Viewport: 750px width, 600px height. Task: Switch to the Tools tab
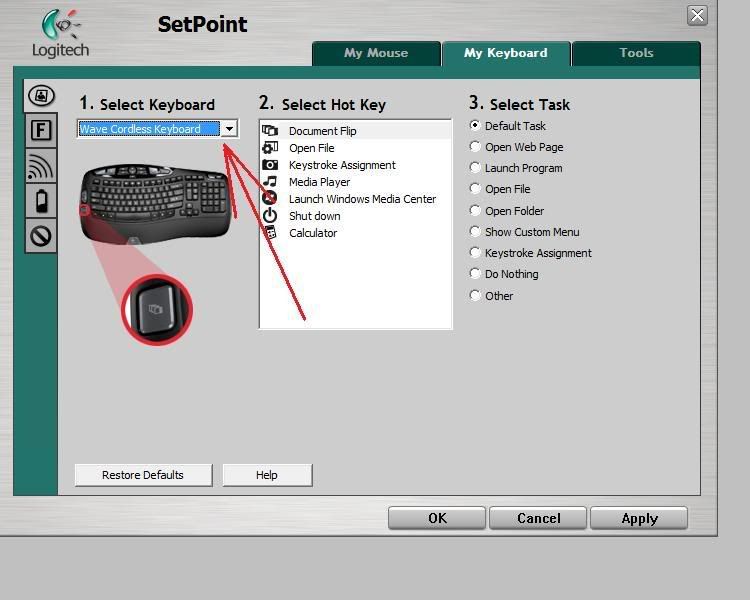[636, 53]
